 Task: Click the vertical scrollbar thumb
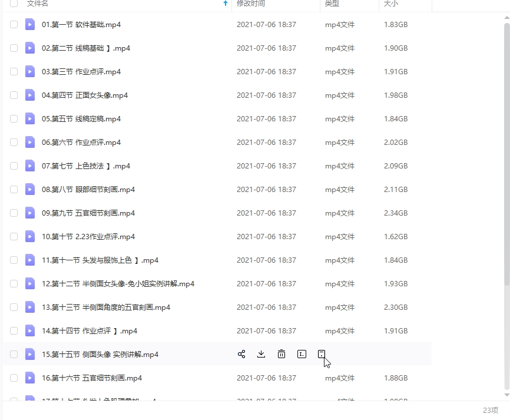tap(506, 154)
